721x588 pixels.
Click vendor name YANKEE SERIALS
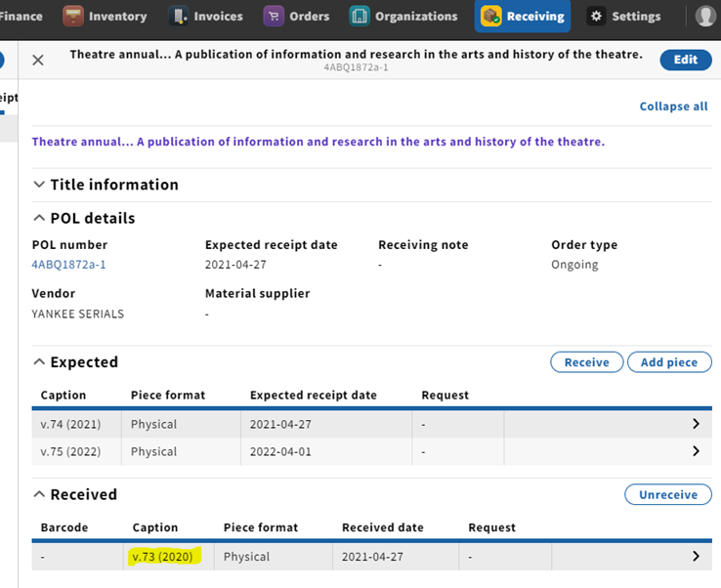78,314
